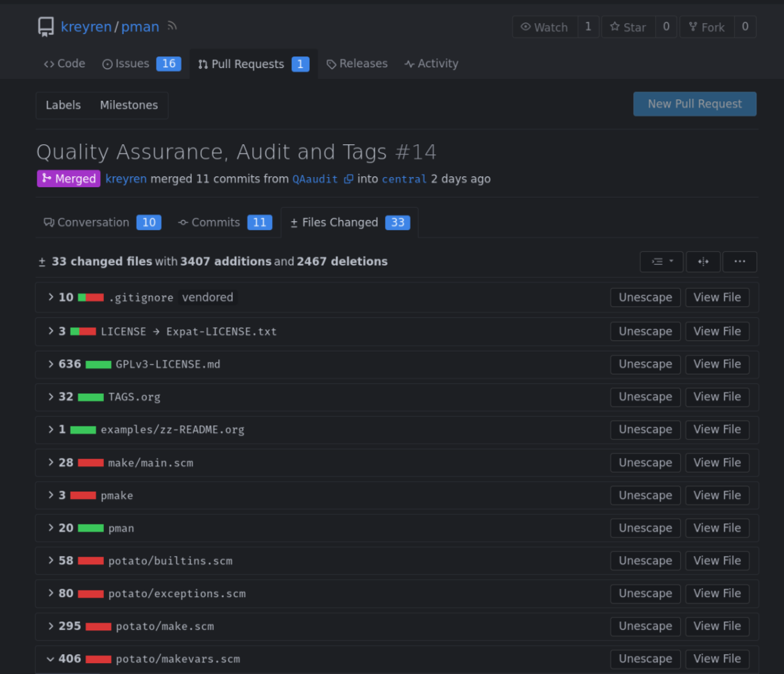The width and height of the screenshot is (784, 674).
Task: Expand the make/main.scm diff
Action: pyautogui.click(x=51, y=463)
